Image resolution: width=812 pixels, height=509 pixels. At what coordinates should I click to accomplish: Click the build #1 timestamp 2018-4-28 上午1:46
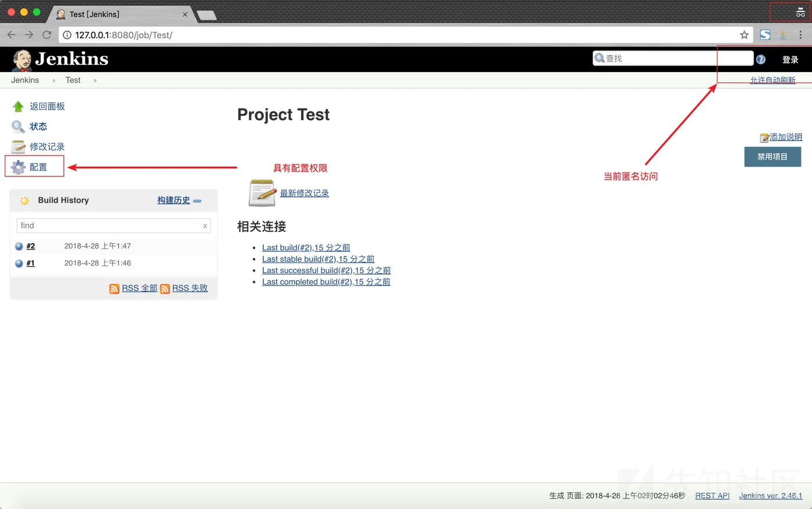point(97,263)
